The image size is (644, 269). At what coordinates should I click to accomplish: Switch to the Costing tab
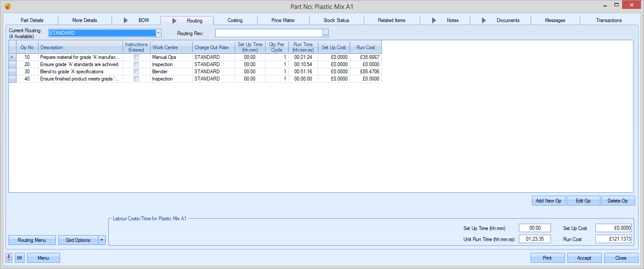tap(235, 20)
